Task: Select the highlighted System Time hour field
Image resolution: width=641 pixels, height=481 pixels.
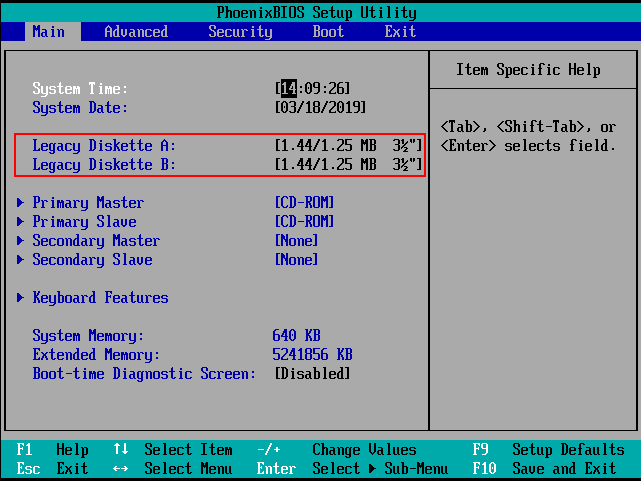Action: pyautogui.click(x=288, y=89)
